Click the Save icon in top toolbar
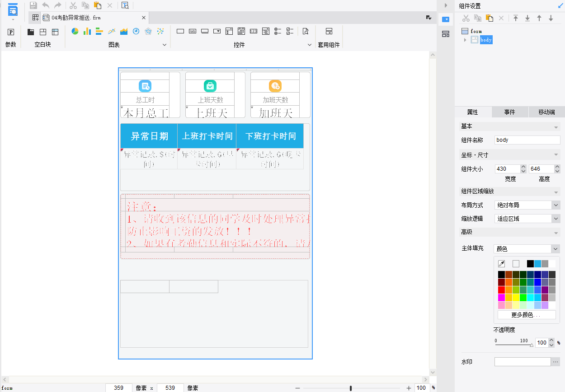565x392 pixels. 33,5
